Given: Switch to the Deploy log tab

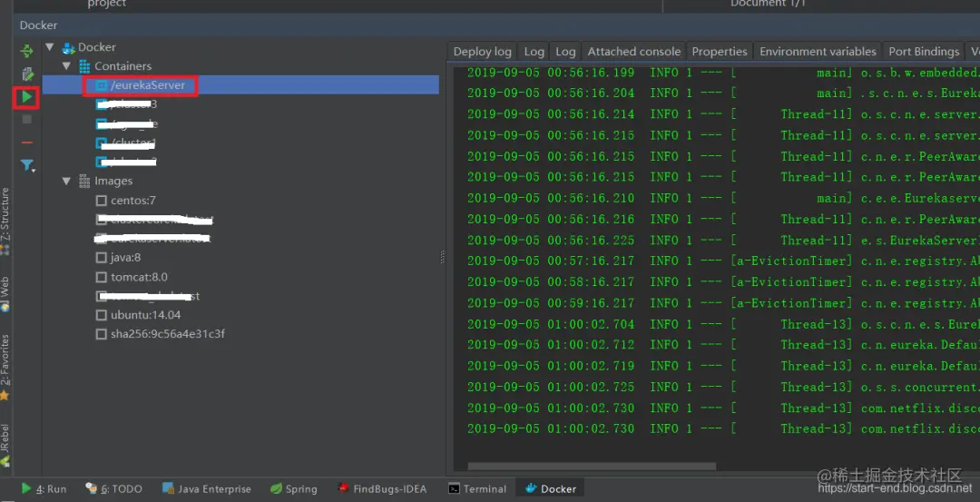Looking at the screenshot, I should tap(482, 51).
